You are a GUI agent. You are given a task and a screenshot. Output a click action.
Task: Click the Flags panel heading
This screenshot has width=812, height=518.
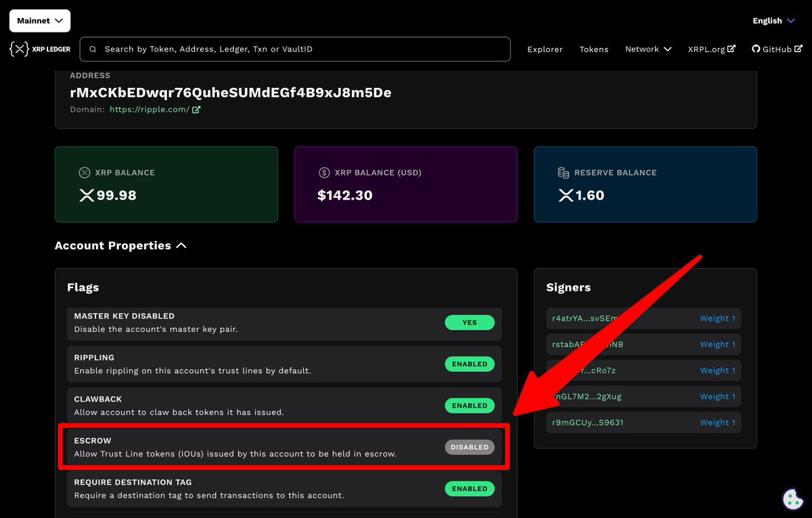[83, 287]
